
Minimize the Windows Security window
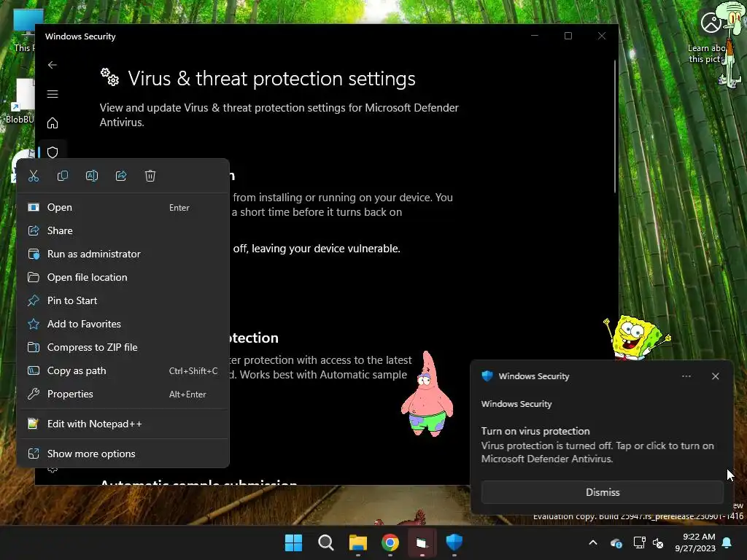click(x=535, y=36)
